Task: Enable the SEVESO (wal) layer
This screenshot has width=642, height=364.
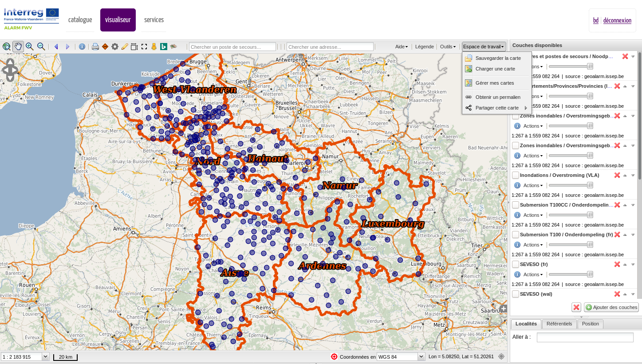Action: click(x=516, y=294)
